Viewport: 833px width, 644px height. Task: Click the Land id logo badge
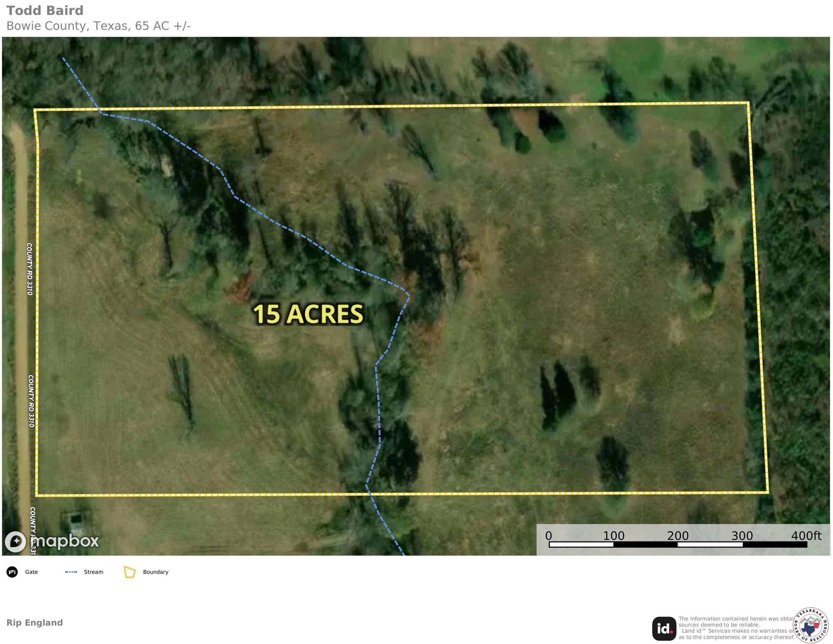click(664, 629)
